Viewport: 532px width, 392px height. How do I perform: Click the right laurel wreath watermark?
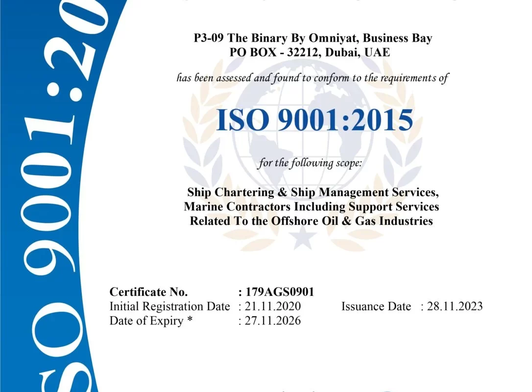click(407, 162)
